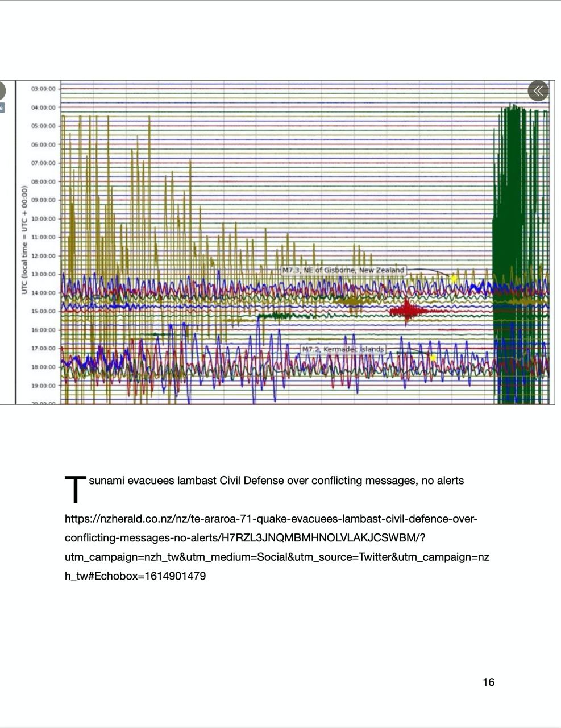Click the UTC local time axis title
Viewport: 561px width, 728px height.
[24, 239]
